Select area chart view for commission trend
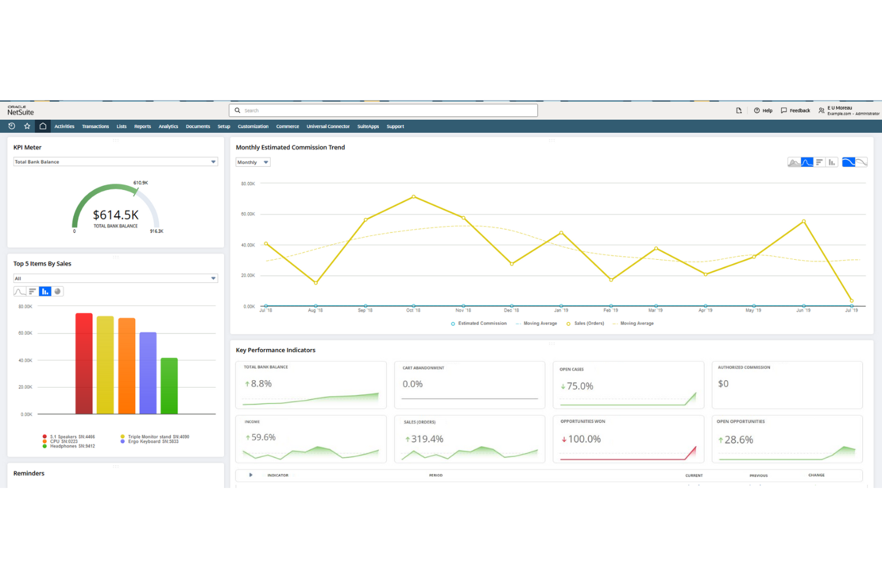 [x=795, y=161]
